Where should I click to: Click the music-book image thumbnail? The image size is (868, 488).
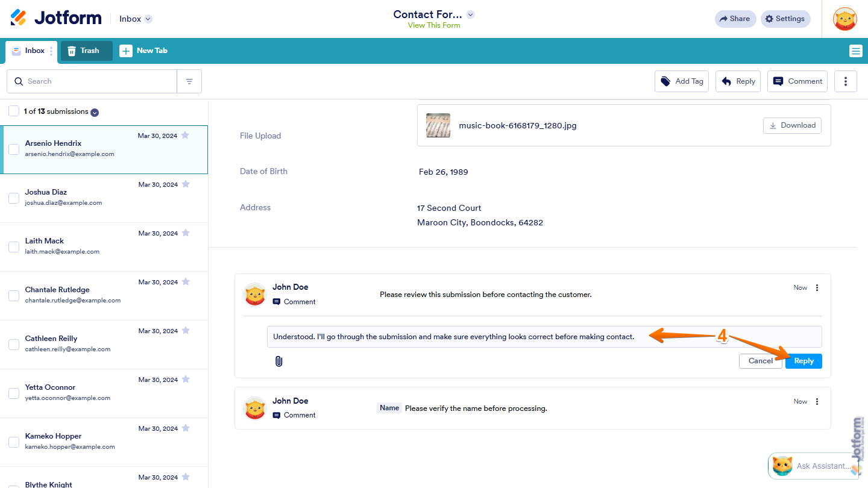pyautogui.click(x=438, y=125)
